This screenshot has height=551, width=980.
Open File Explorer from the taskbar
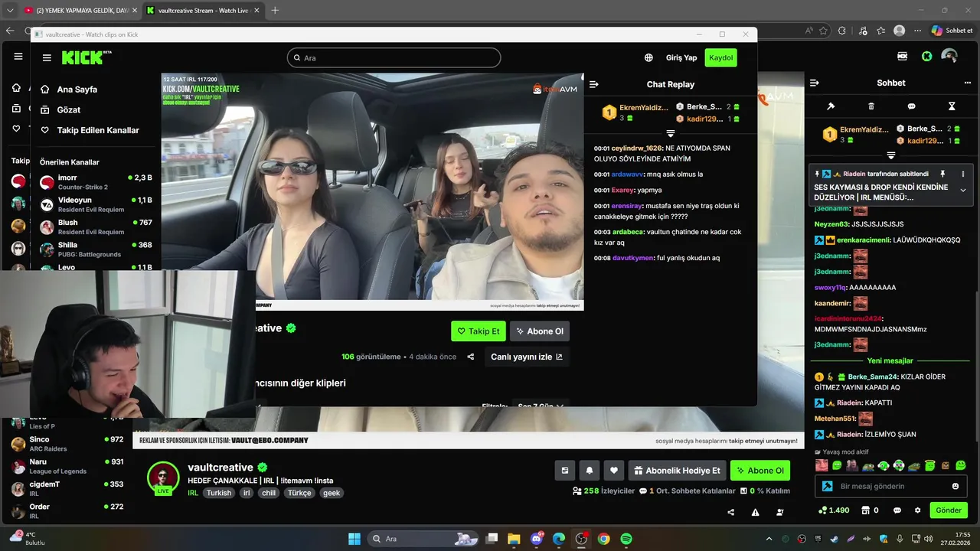point(514,539)
